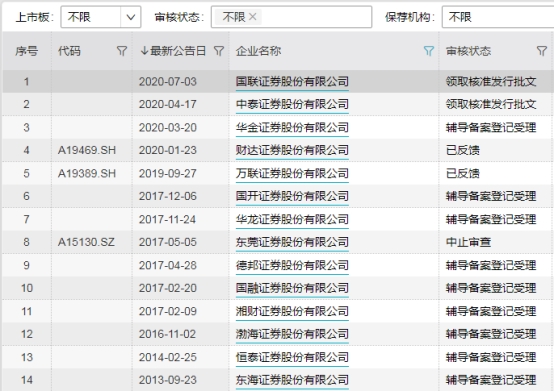Open 财达证券股份有限公司 company link
Screen dimensions: 554x392
coord(292,150)
